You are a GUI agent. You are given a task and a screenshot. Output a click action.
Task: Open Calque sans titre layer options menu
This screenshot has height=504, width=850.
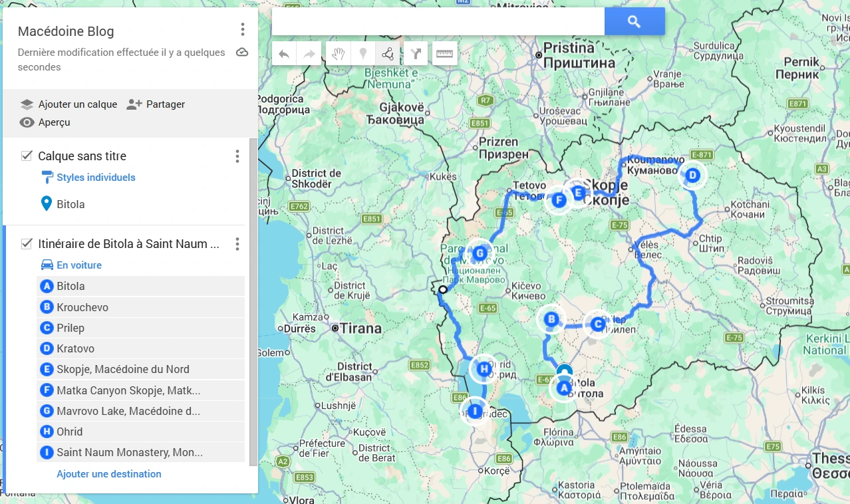(x=237, y=156)
